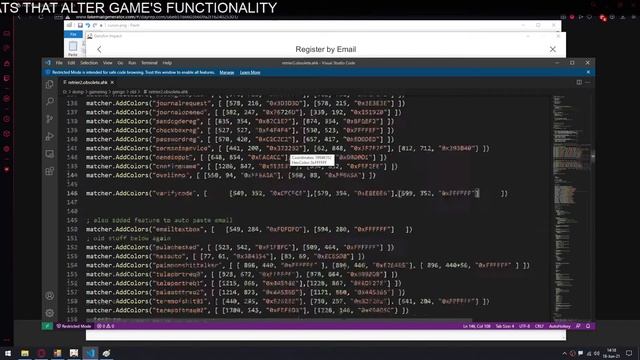
Task: Click comment "also added feature to auto paste email"
Action: click(x=159, y=220)
